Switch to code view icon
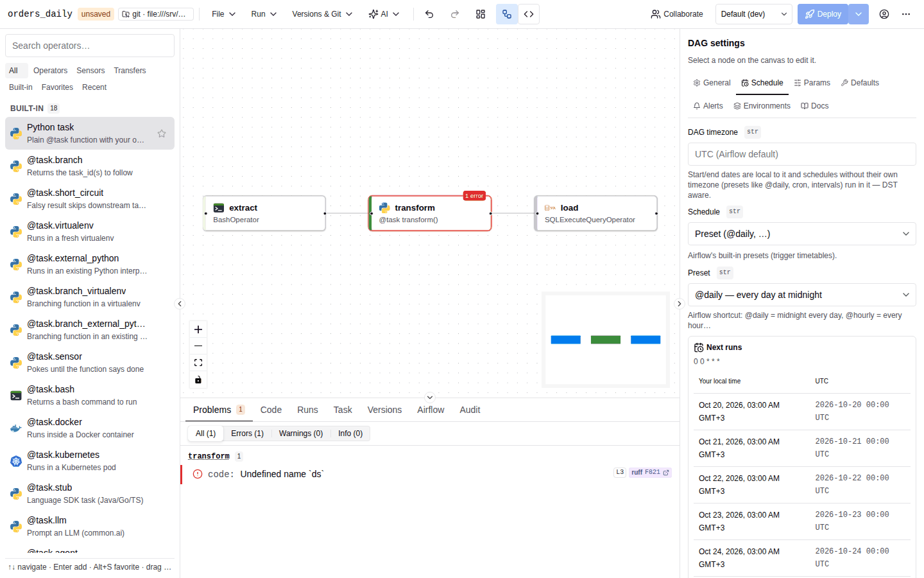This screenshot has width=924, height=578. [529, 14]
